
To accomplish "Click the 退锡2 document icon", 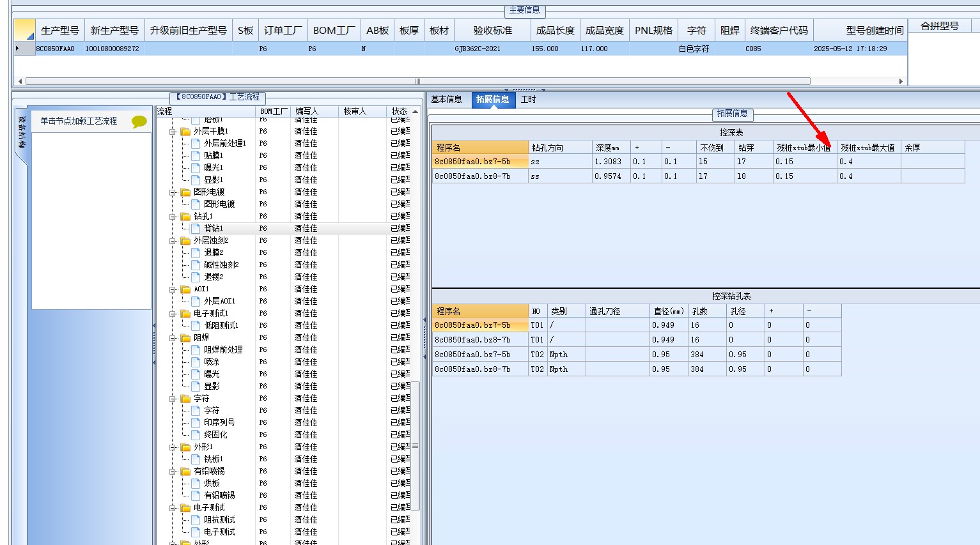I will click(196, 277).
